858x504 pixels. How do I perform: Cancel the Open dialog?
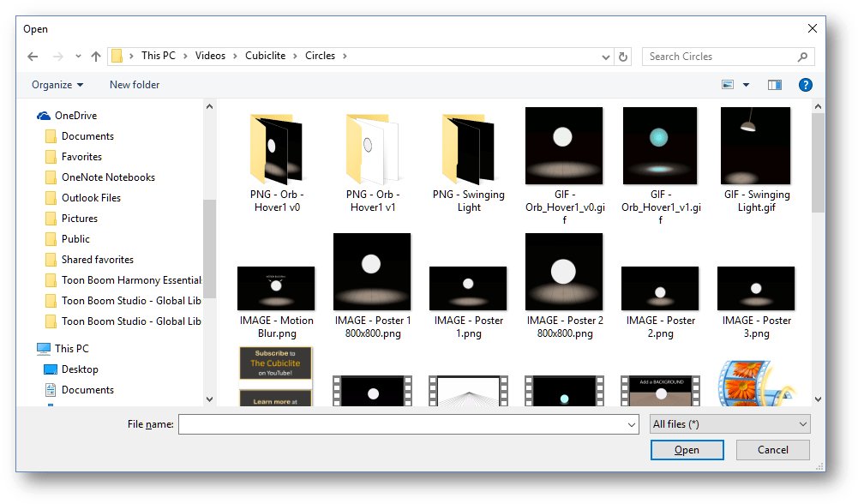pos(772,449)
